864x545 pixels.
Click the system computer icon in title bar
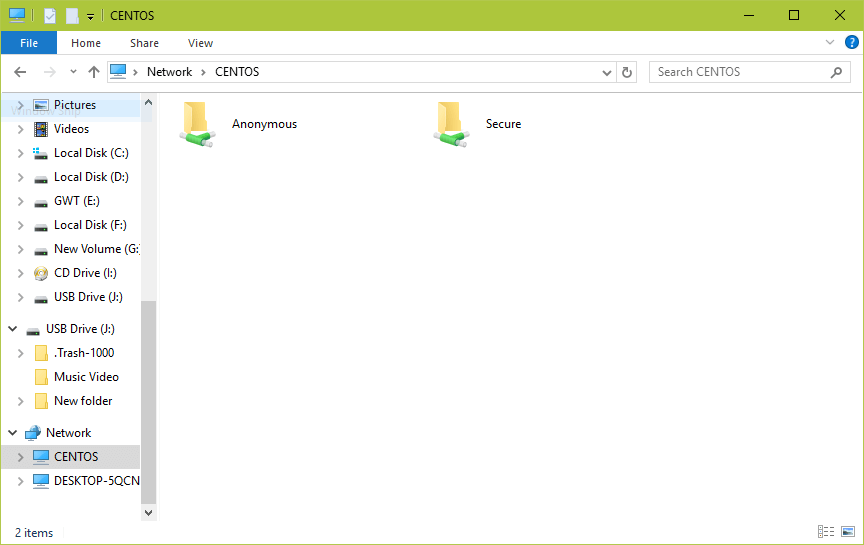click(17, 15)
